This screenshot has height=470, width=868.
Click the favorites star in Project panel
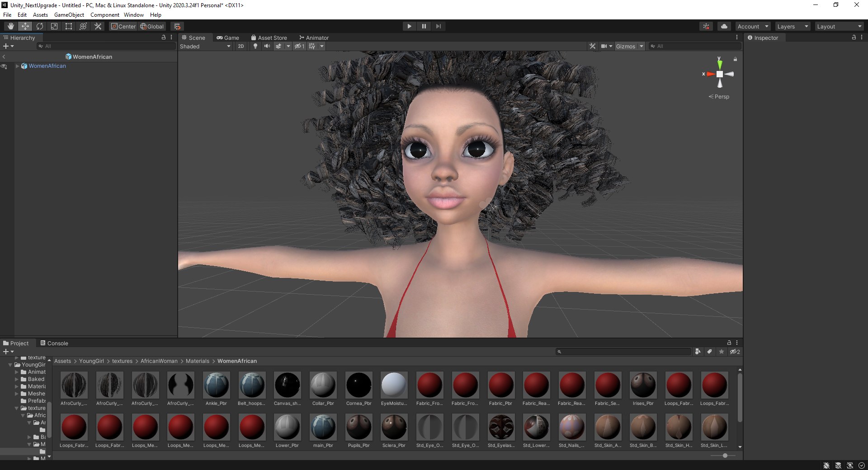tap(722, 352)
